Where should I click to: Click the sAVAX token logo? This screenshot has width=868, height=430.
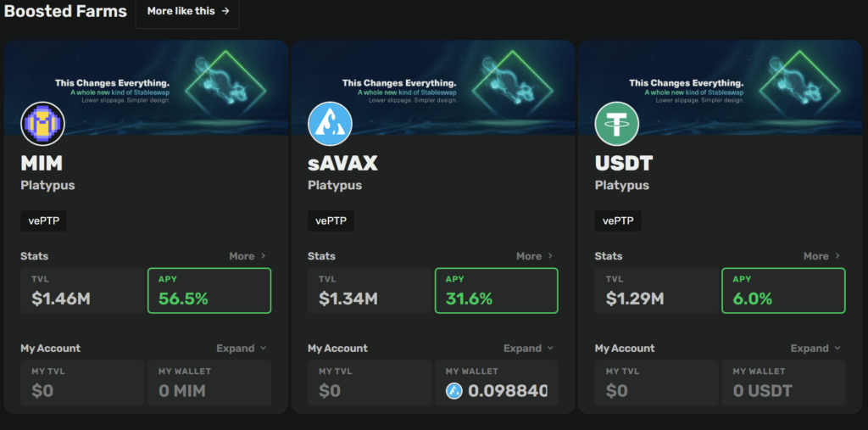[330, 124]
